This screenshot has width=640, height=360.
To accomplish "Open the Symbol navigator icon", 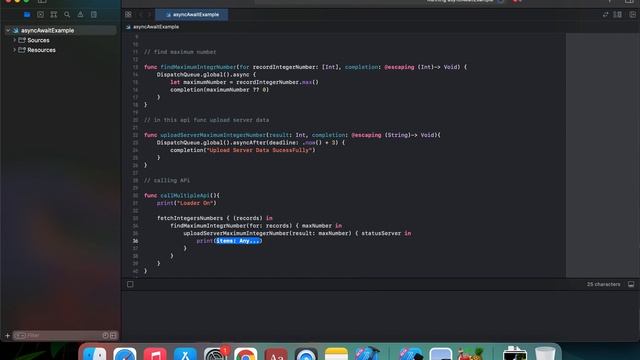I will point(53,15).
